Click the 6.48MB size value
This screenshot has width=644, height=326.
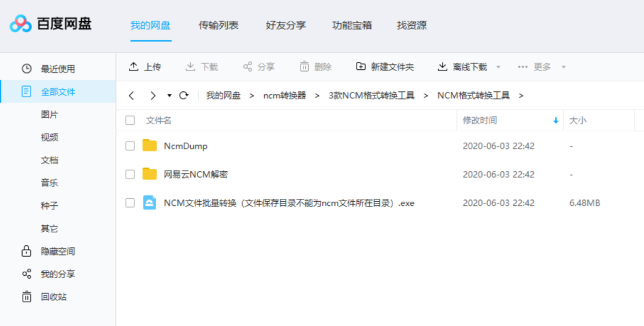(585, 202)
